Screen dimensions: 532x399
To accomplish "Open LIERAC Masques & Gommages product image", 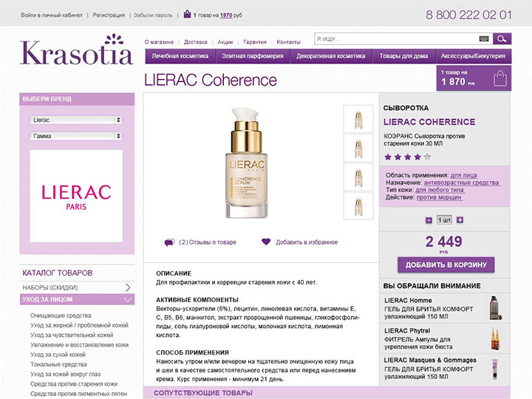I will [495, 369].
